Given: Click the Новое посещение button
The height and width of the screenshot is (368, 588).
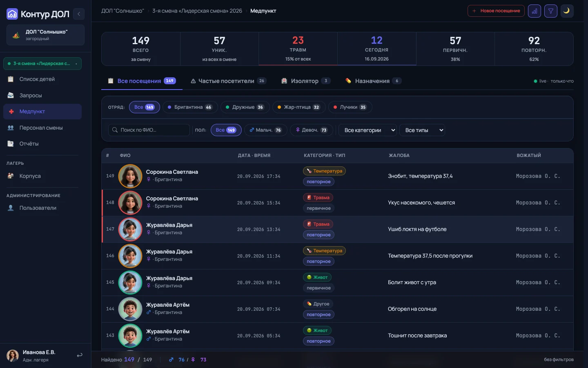Looking at the screenshot, I should pyautogui.click(x=496, y=11).
